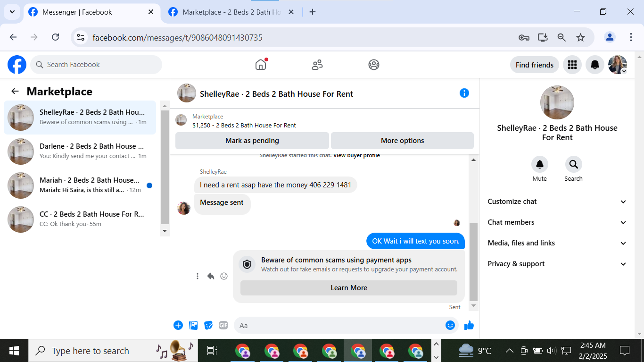Show hidden system tray icons
Image resolution: width=644 pixels, height=362 pixels.
(510, 351)
